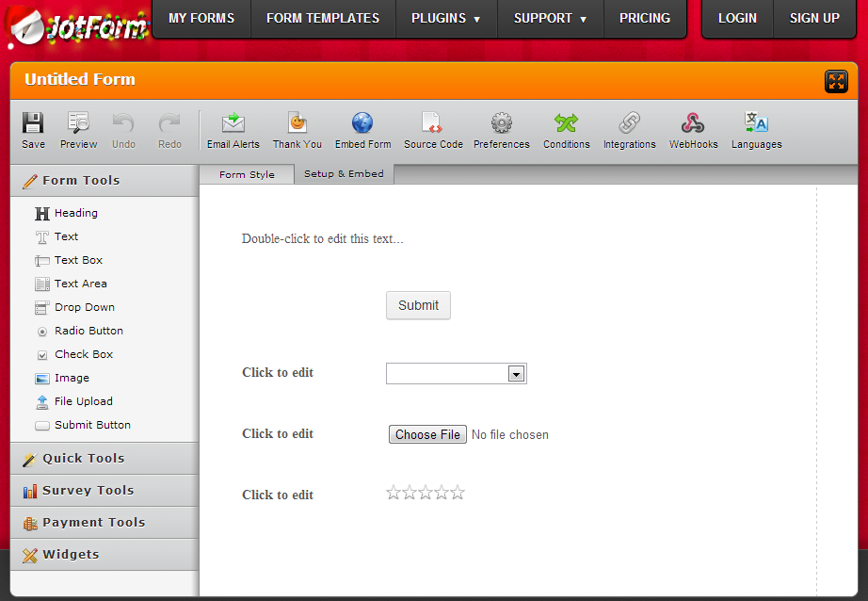The height and width of the screenshot is (601, 868).
Task: Collapse the Form Tools section
Action: pyautogui.click(x=104, y=181)
